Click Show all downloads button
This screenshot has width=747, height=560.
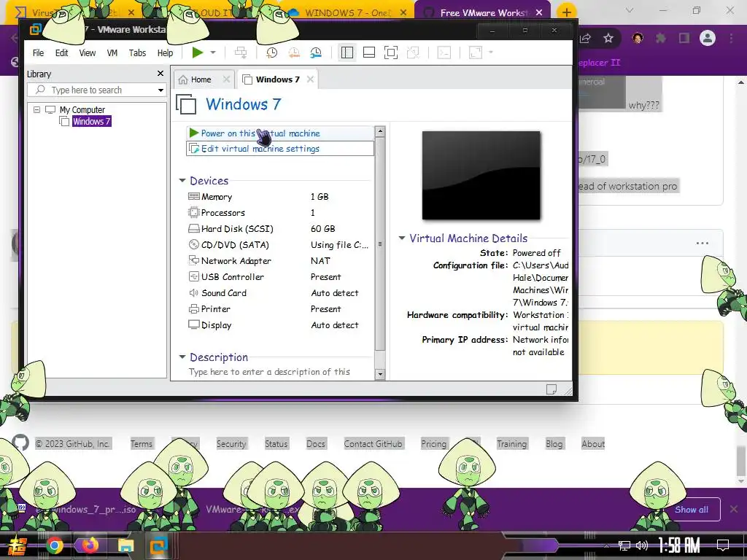pyautogui.click(x=692, y=510)
